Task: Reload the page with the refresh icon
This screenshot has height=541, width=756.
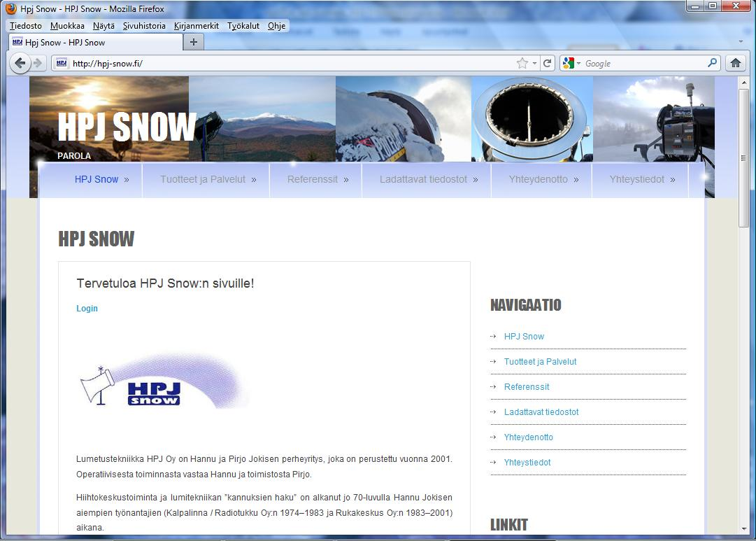Action: pyautogui.click(x=547, y=63)
